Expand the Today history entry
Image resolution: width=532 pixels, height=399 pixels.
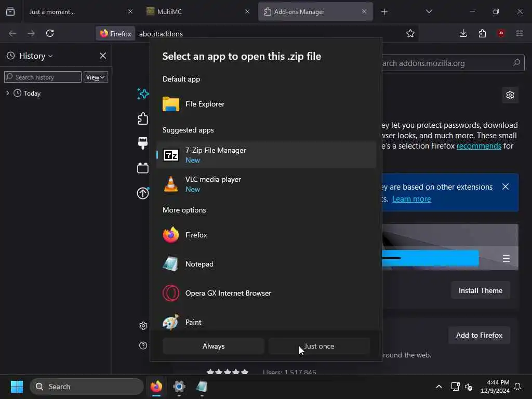[7, 93]
